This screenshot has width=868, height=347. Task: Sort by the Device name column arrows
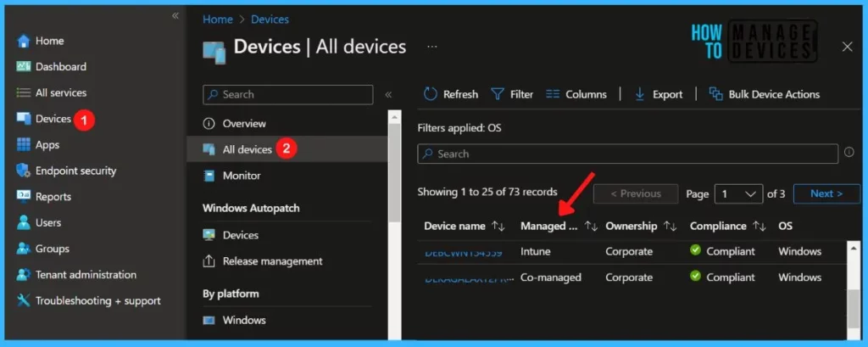point(498,227)
